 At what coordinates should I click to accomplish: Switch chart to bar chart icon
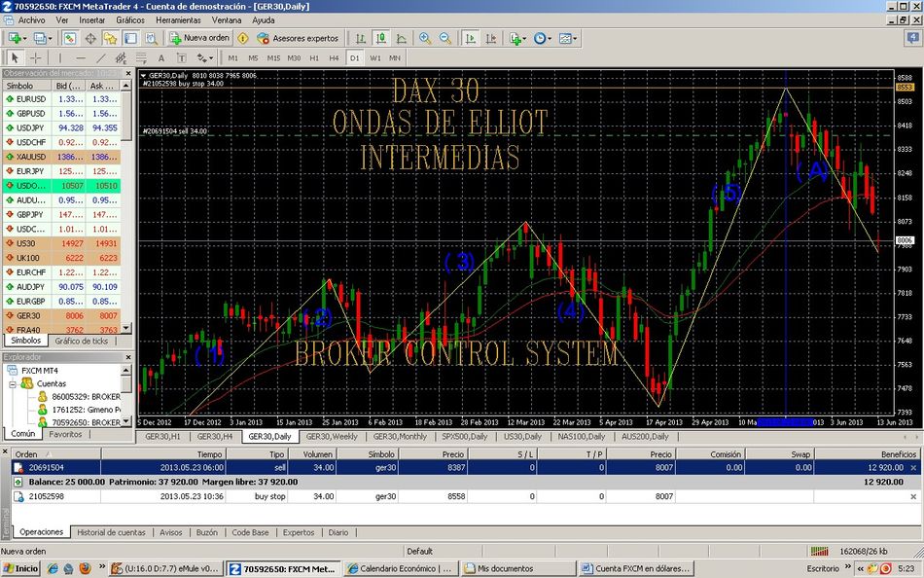point(361,38)
